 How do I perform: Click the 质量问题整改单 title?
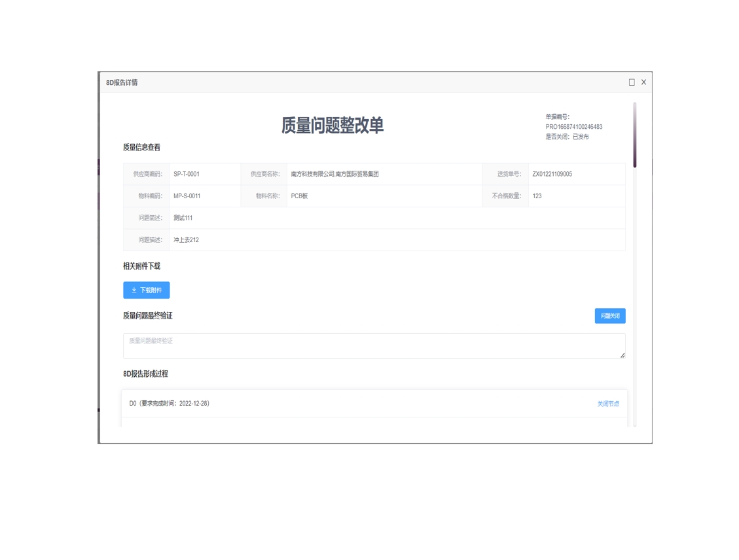tap(333, 126)
